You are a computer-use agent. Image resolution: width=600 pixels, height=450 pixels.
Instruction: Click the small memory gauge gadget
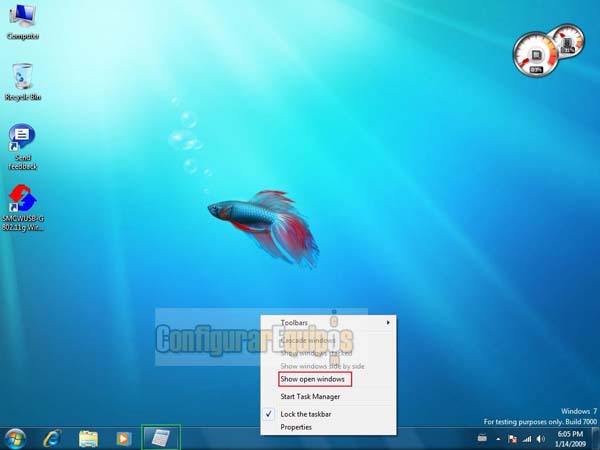pos(569,40)
